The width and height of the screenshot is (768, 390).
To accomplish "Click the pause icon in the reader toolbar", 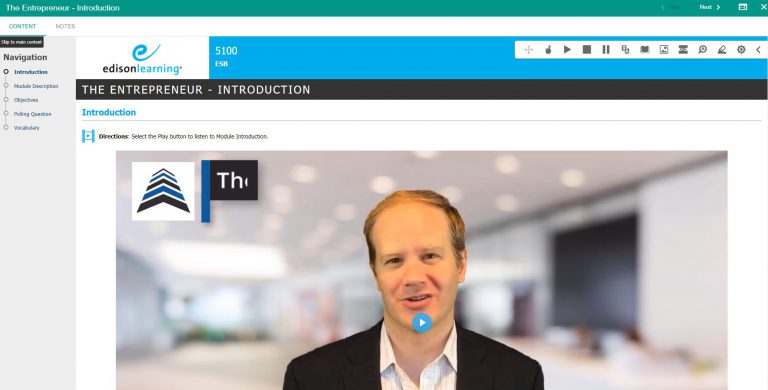I will 606,49.
